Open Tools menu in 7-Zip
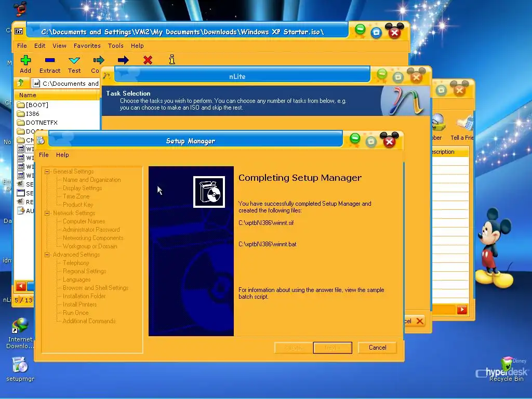532x399 pixels. pyautogui.click(x=116, y=46)
